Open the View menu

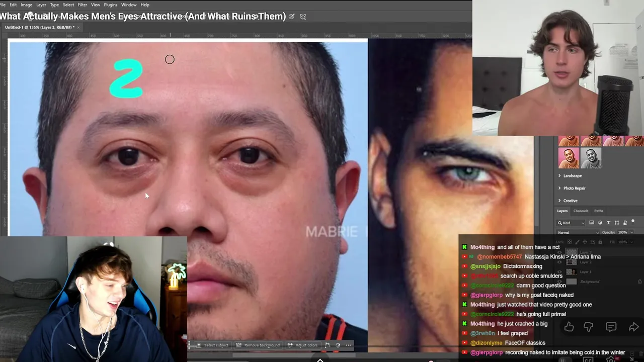tap(96, 5)
